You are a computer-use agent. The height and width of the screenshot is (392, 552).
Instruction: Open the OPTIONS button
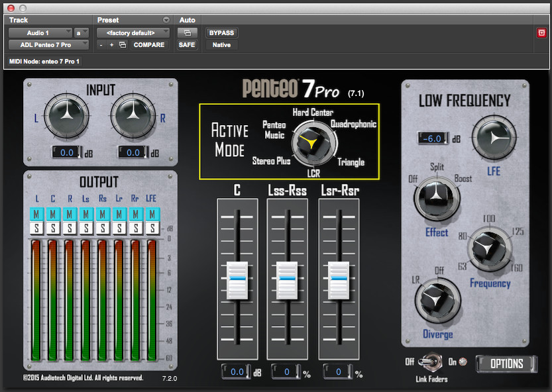506,364
